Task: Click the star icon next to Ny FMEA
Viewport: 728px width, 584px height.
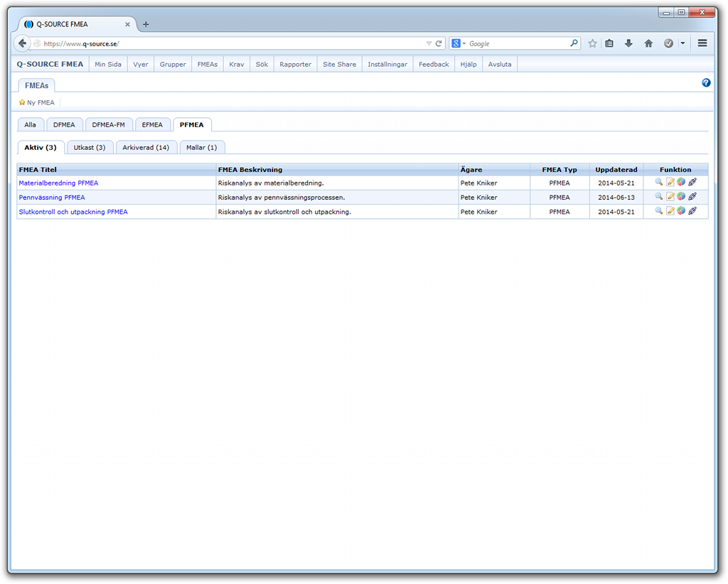Action: (x=22, y=102)
